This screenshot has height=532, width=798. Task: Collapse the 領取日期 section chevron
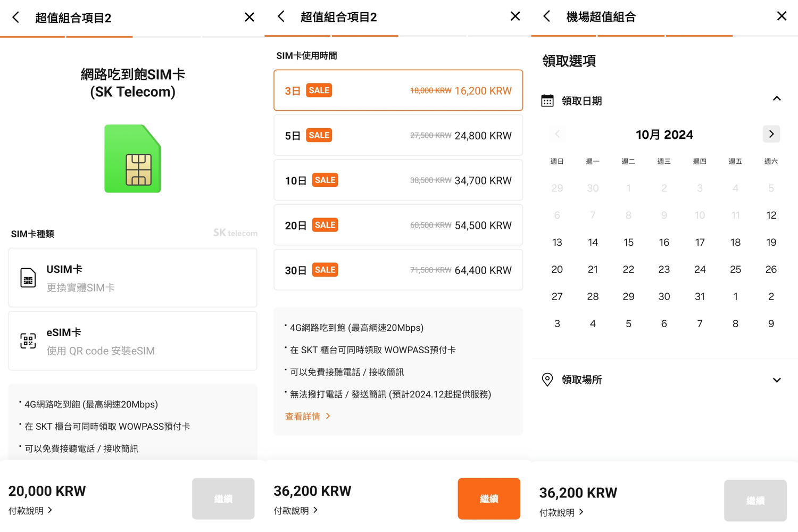[x=777, y=99]
